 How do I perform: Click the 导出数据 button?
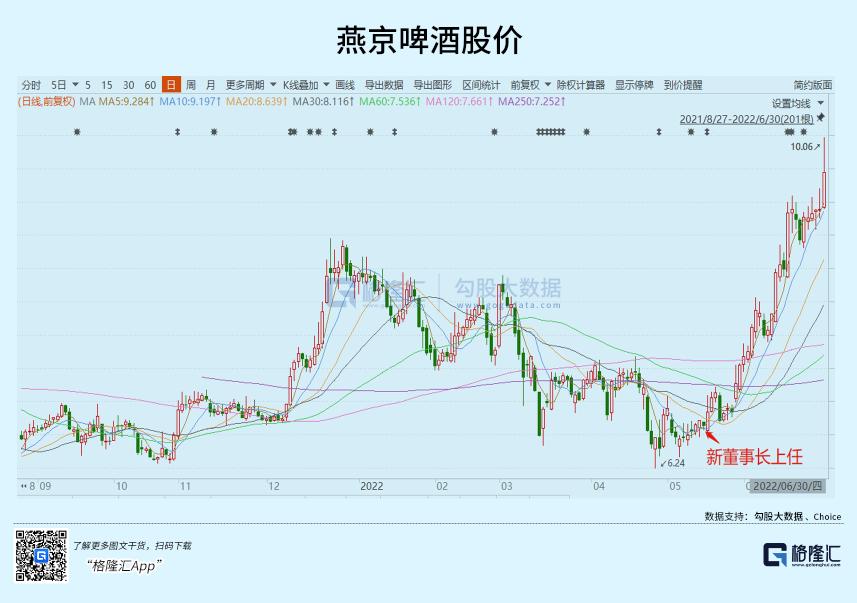coord(384,85)
